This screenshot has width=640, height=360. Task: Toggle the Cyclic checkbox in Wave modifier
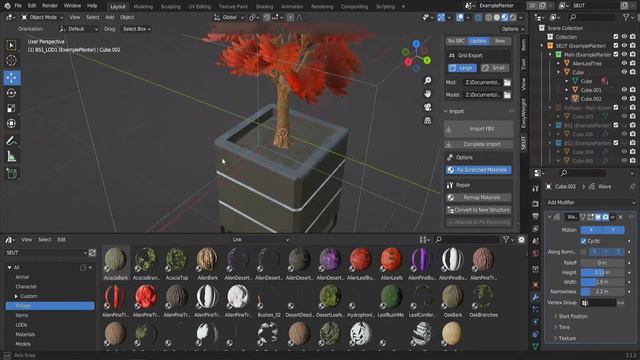(x=584, y=241)
